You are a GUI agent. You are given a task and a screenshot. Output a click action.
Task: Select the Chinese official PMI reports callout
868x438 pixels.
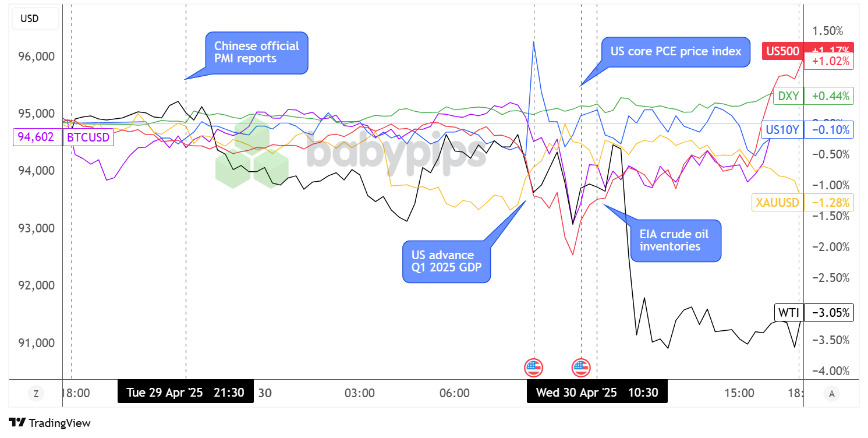pos(257,52)
